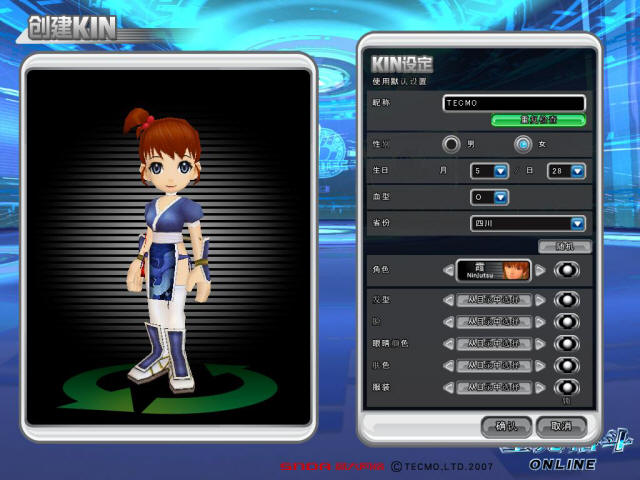
Task: Open the birthday day dropdown showing 28
Action: click(566, 171)
